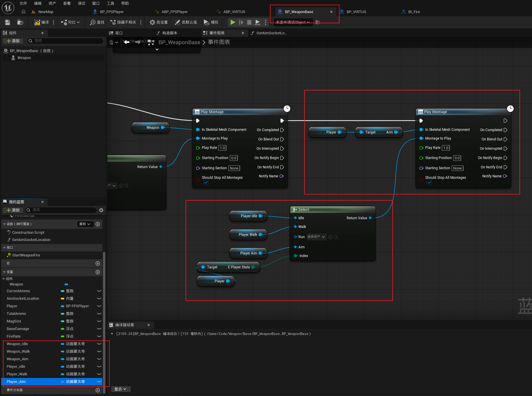Toggle the AimSocketLocation variable visibility eye
Viewport: 532px width, 396px height.
[99, 299]
